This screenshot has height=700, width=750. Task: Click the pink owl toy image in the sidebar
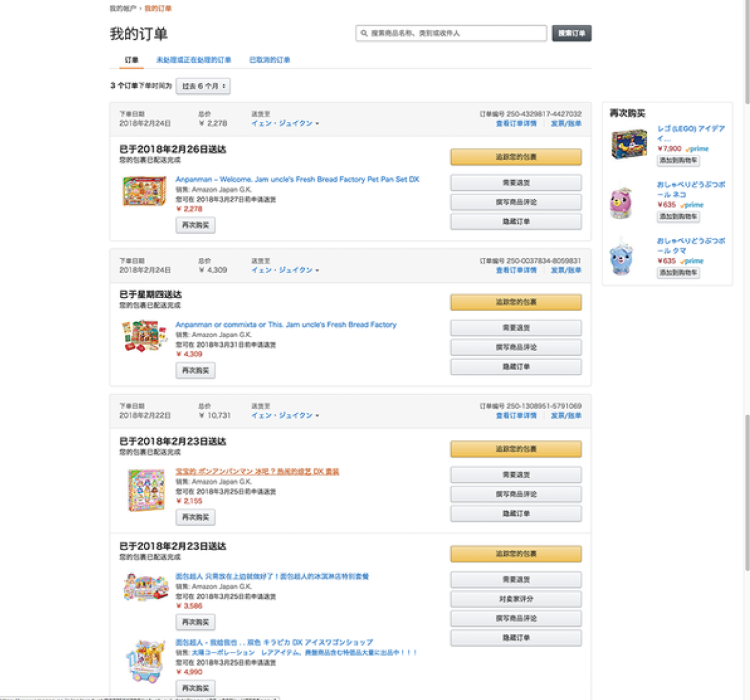point(621,201)
